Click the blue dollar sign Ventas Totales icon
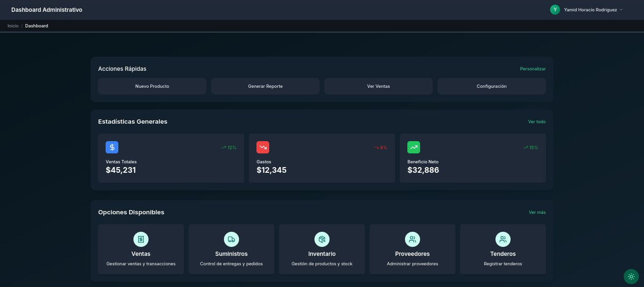644x287 pixels. tap(112, 147)
